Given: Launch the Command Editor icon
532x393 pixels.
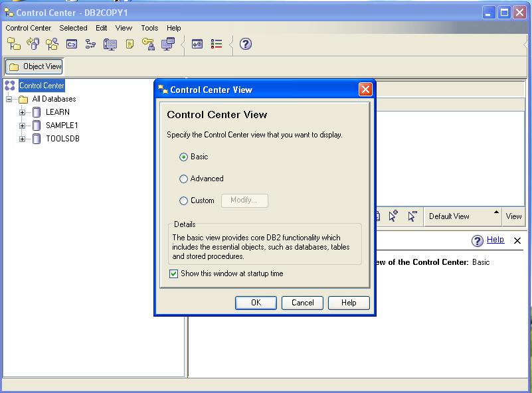Looking at the screenshot, I should click(x=72, y=44).
